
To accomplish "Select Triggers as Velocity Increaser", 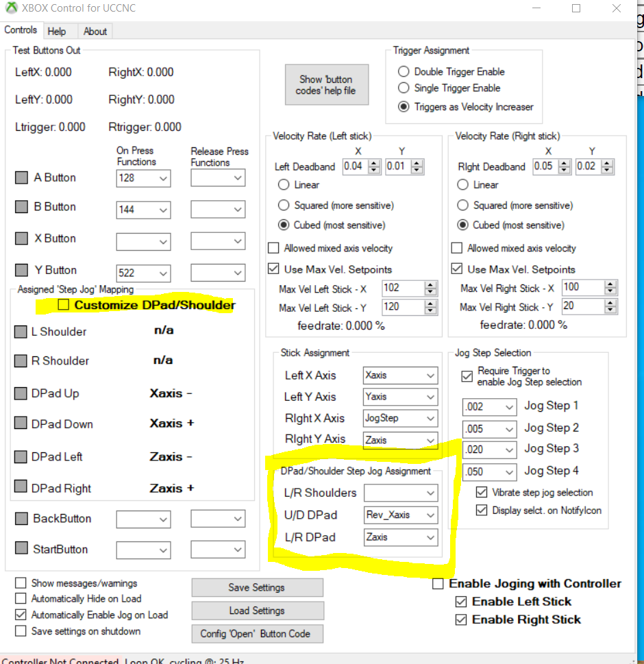I will coord(404,107).
